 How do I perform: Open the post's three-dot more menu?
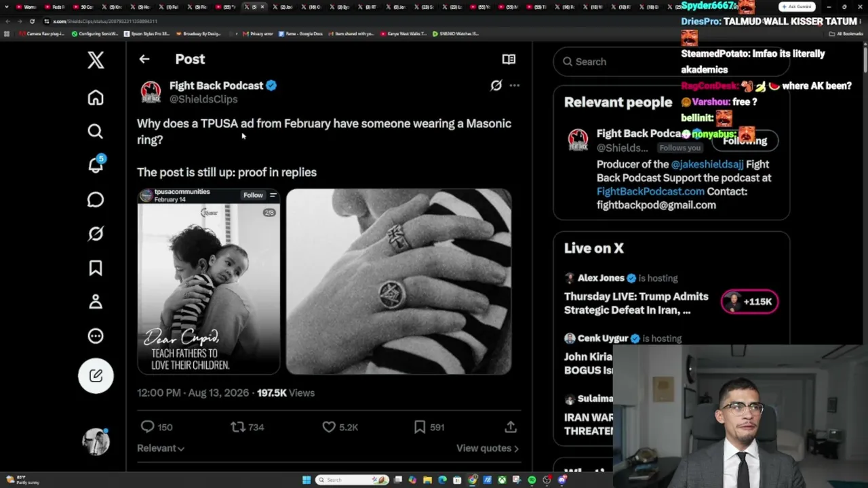[515, 85]
